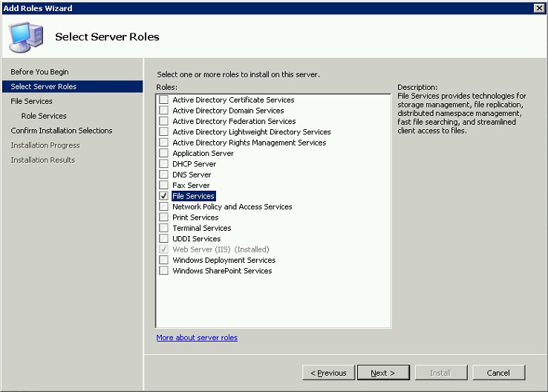
Task: Select the Web Server (IIS) (Installed) label
Action: pos(221,249)
